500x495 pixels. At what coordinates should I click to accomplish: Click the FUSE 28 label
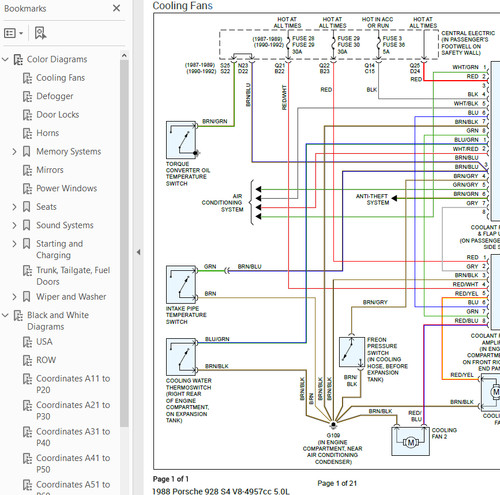pos(303,38)
